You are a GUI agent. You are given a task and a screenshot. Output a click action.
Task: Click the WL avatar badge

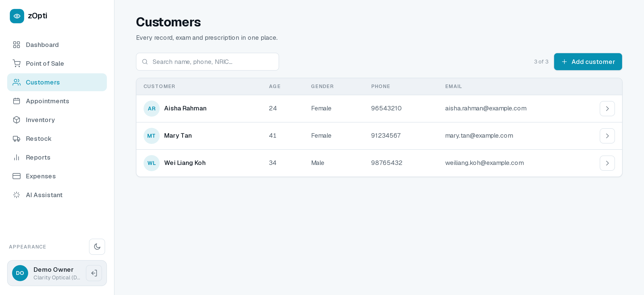point(152,163)
